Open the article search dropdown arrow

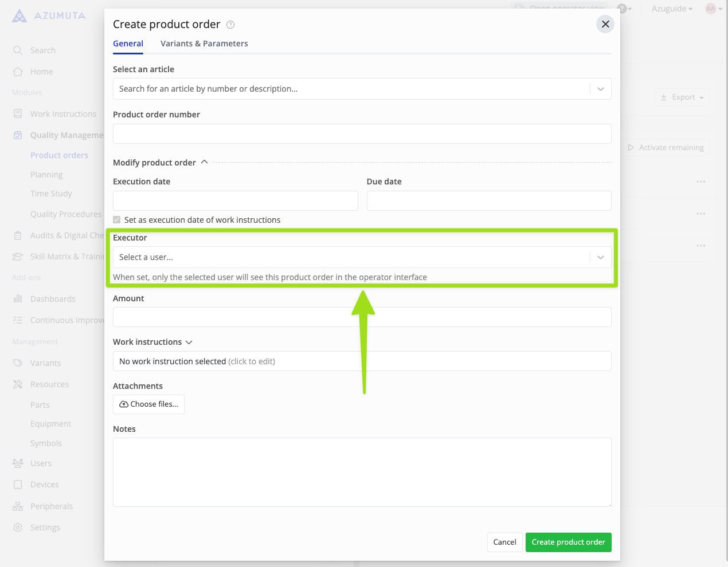[x=601, y=89]
